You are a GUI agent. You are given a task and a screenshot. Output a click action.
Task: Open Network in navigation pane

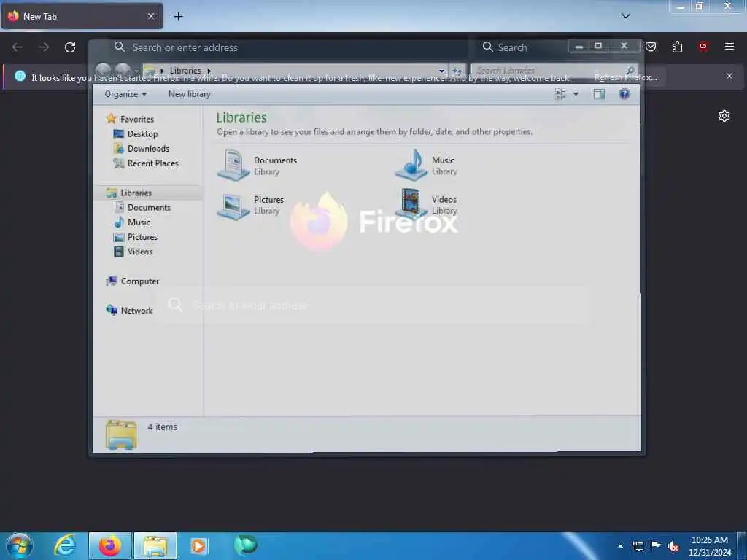136,311
